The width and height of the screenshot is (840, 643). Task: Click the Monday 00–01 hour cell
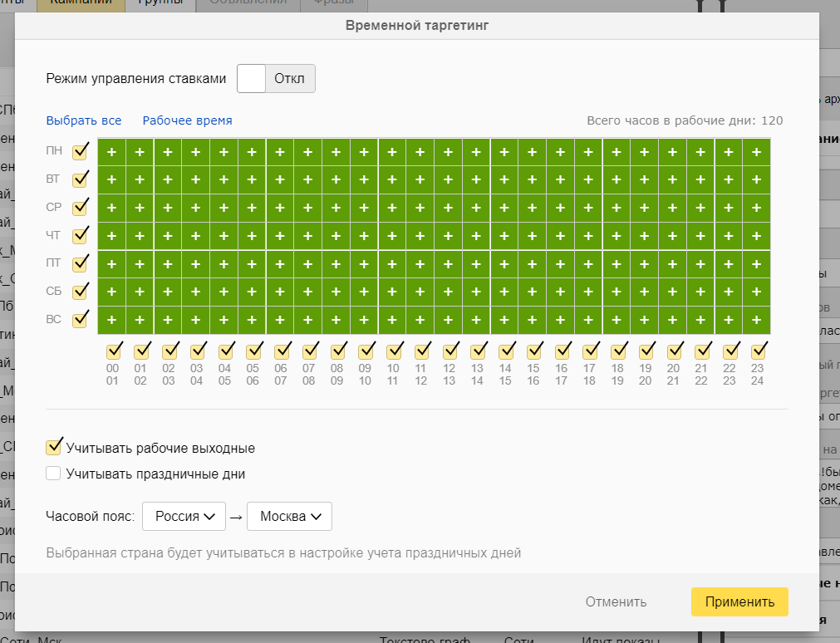111,152
